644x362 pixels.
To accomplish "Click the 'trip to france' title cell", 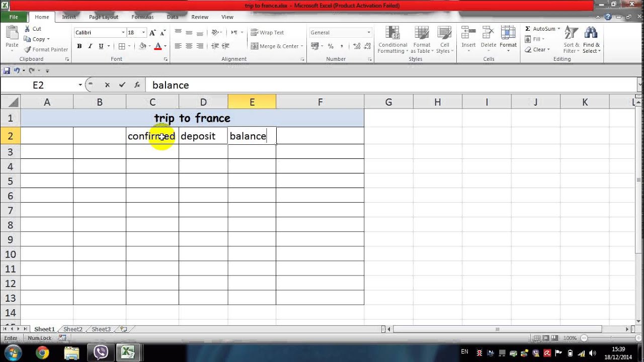I will pos(192,118).
